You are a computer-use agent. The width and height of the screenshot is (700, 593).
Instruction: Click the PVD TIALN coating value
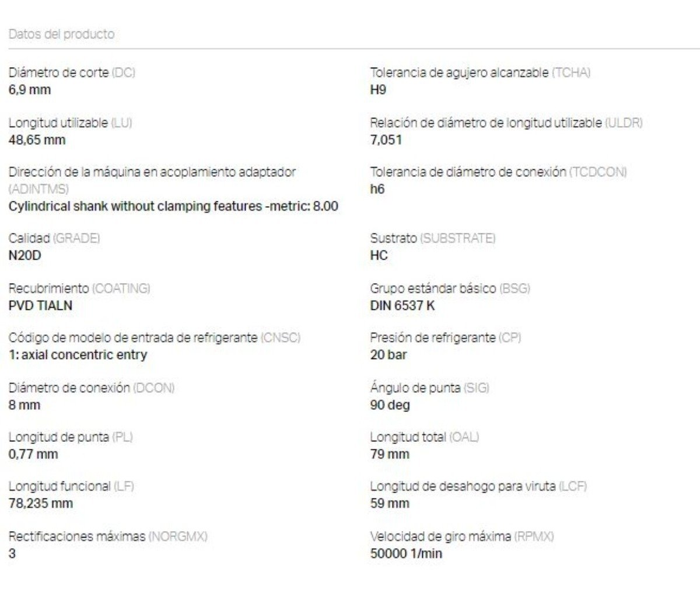pos(40,305)
